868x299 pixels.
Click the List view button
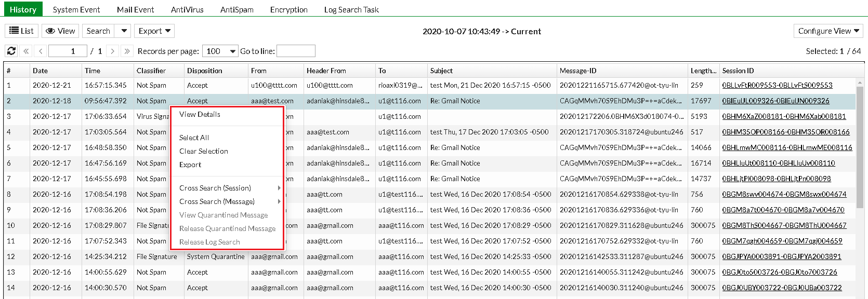click(21, 31)
